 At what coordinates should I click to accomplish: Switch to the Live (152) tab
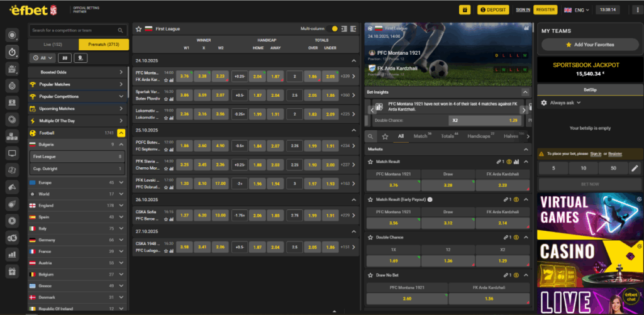[53, 44]
